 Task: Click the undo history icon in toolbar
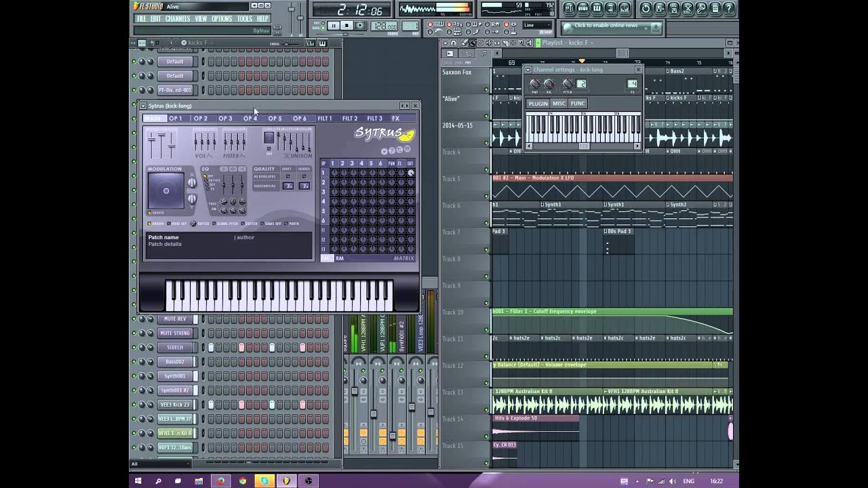tap(646, 8)
